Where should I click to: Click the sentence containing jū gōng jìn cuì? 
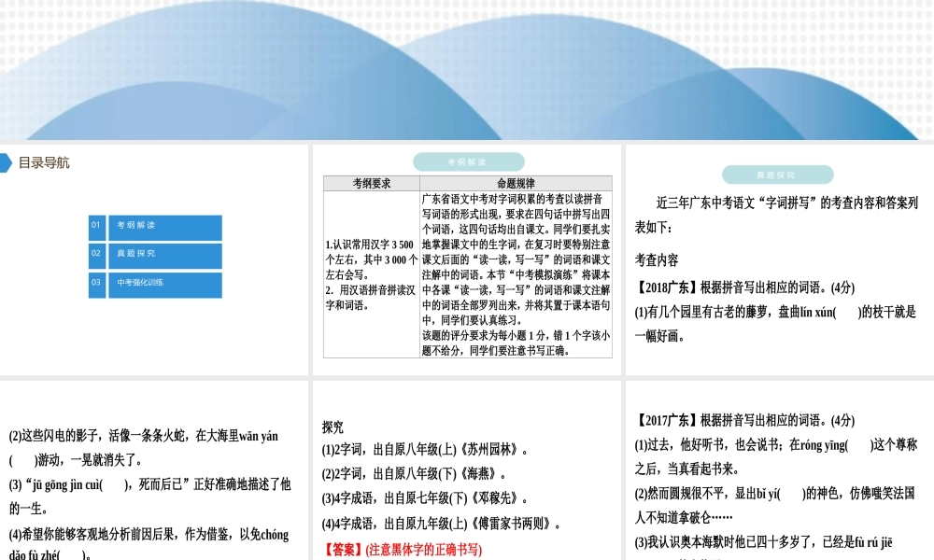click(149, 497)
